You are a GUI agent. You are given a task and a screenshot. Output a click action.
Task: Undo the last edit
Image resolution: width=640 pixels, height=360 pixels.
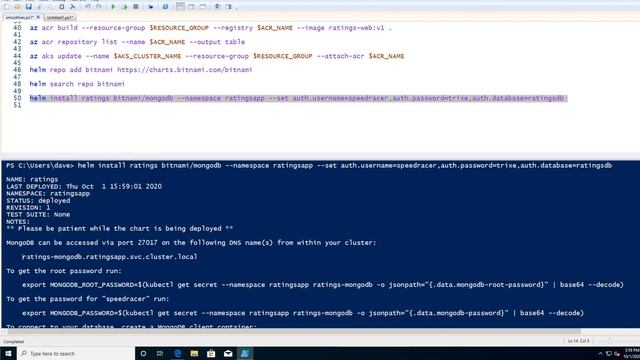coord(87,7)
